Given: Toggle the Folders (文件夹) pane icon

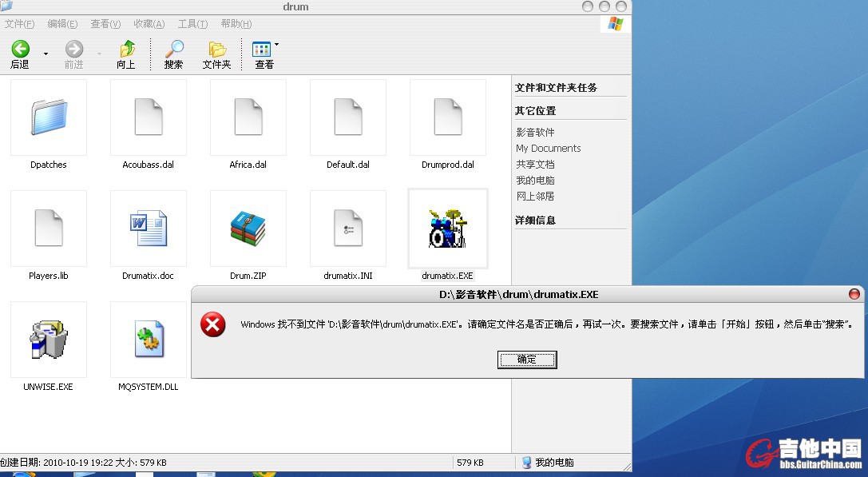Looking at the screenshot, I should pos(217,50).
